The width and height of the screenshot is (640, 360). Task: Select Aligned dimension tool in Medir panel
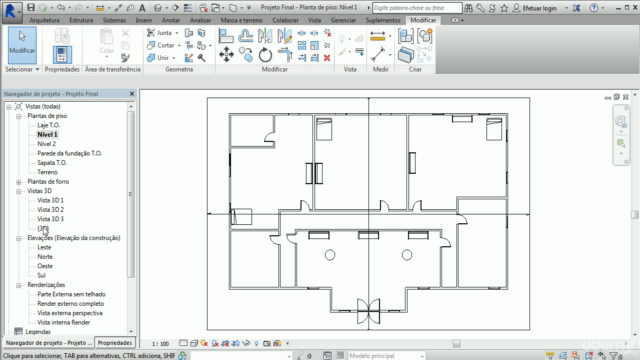point(378,36)
